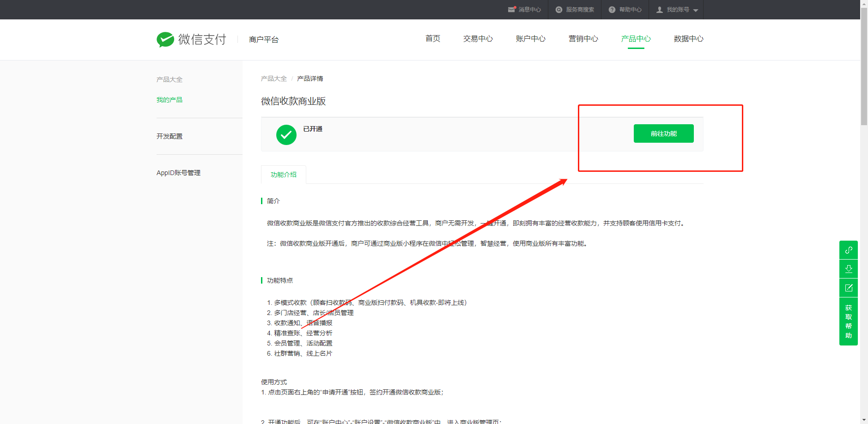The image size is (868, 424).
Task: Click the download icon in floating sidebar
Action: click(x=849, y=269)
